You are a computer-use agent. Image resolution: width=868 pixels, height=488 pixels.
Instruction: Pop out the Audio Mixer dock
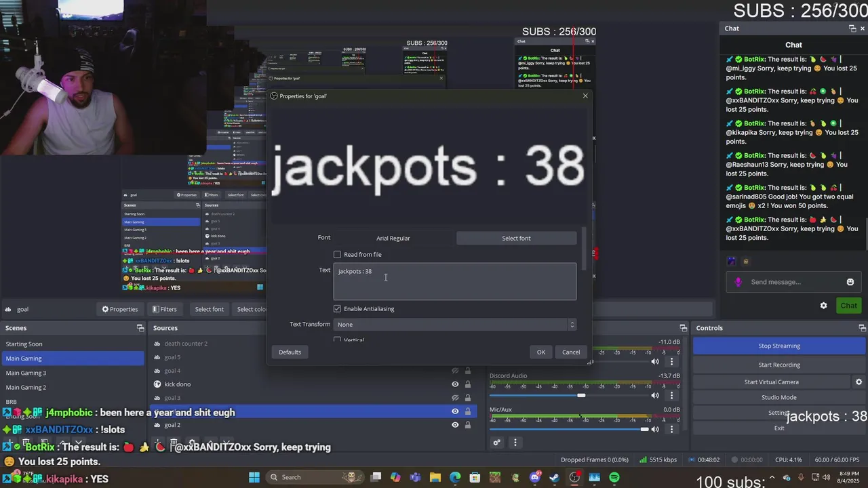point(684,328)
